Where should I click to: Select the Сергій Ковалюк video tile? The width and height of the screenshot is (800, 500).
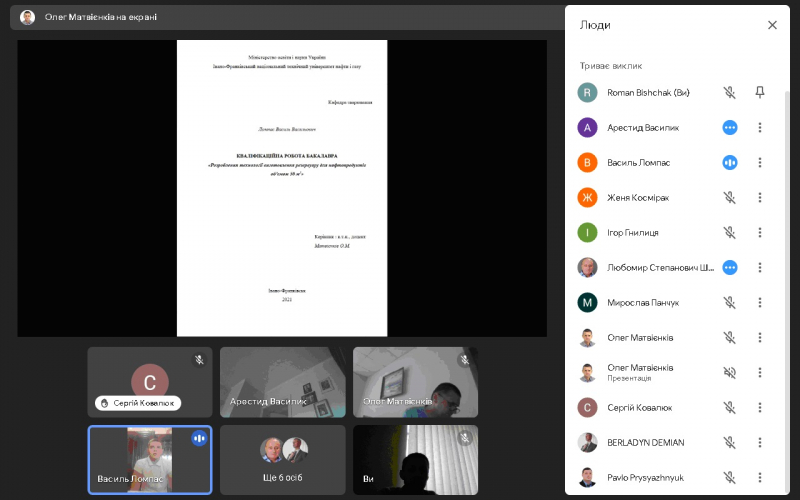pos(149,382)
